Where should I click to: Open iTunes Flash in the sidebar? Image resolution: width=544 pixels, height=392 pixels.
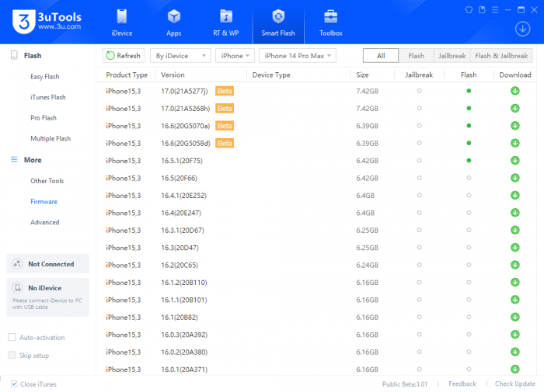coord(48,97)
